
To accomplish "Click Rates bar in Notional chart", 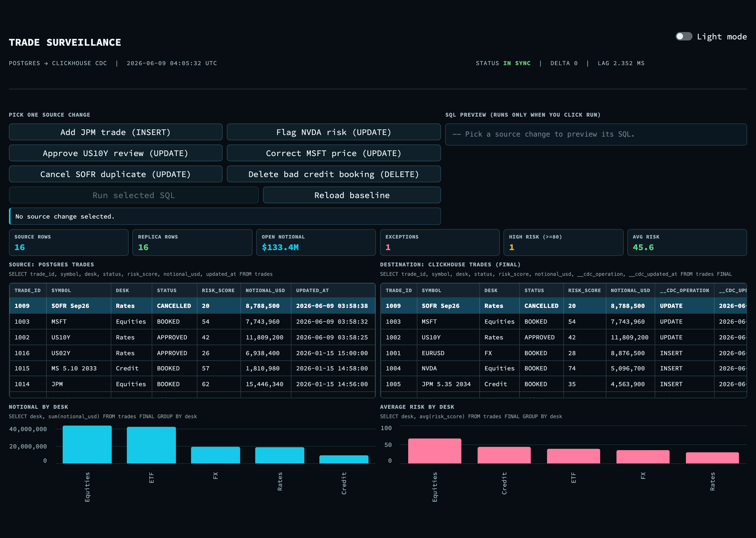I will point(280,456).
